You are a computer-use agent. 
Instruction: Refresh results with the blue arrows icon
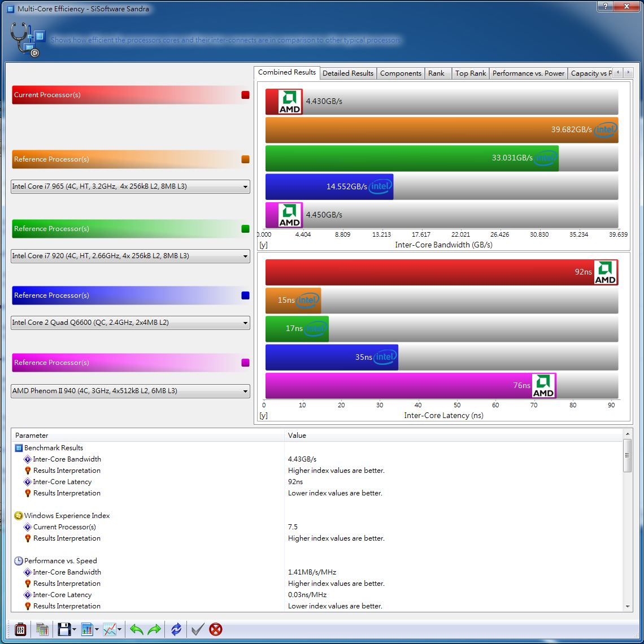176,629
